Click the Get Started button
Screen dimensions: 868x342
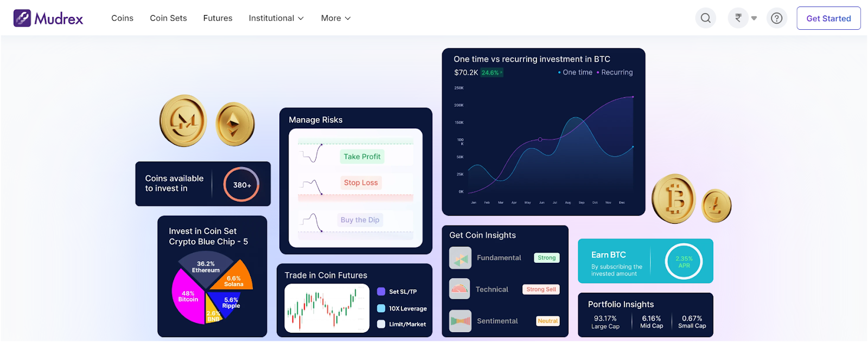point(828,18)
